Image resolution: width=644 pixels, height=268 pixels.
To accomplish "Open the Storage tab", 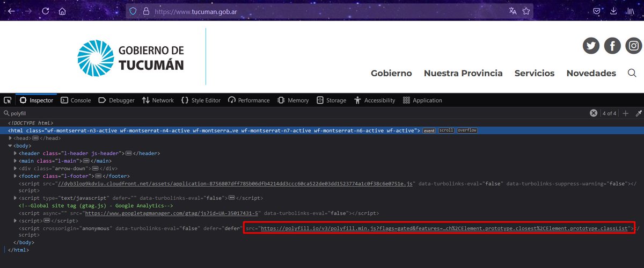I will click(331, 100).
